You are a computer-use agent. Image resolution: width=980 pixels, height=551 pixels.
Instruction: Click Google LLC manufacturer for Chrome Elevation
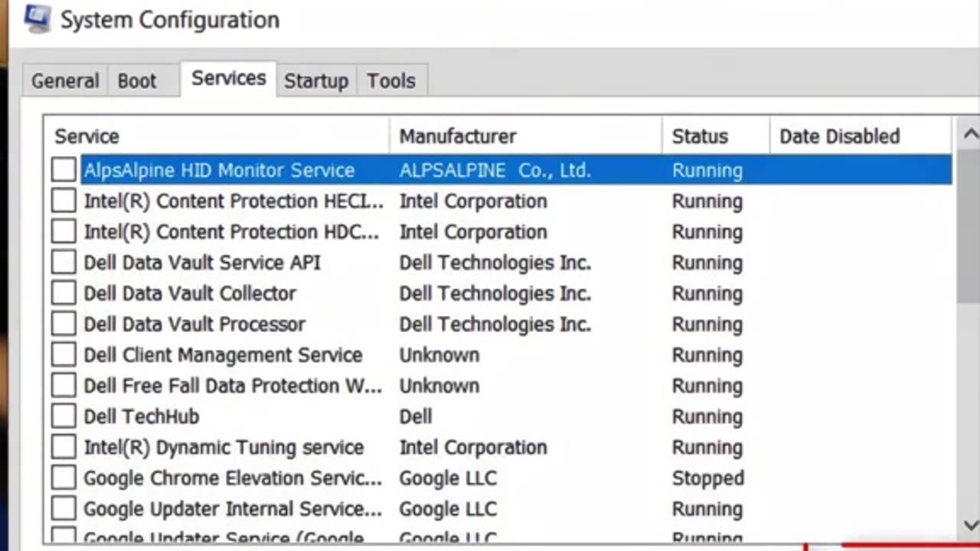coord(448,478)
